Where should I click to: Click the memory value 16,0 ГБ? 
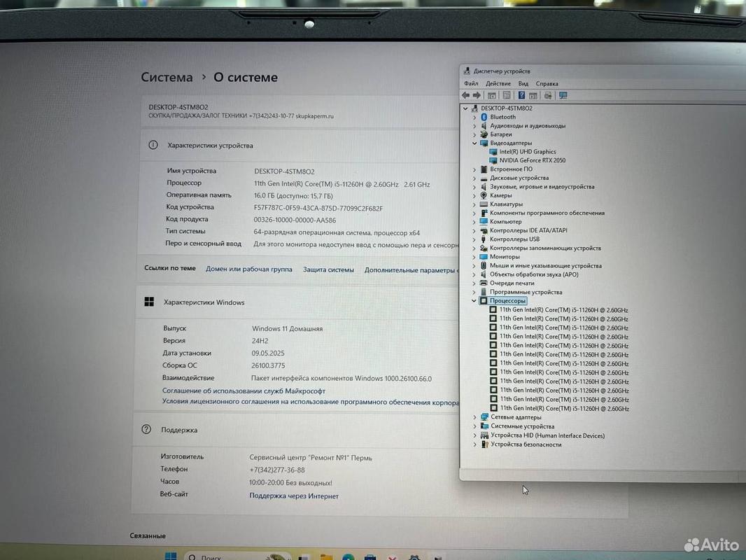[x=293, y=195]
